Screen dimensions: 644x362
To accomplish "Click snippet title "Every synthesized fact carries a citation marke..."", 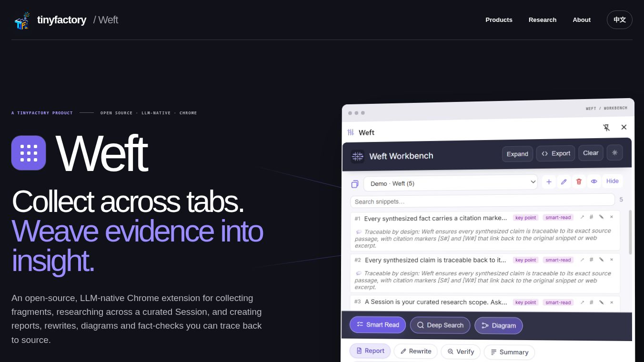I will point(435,218).
